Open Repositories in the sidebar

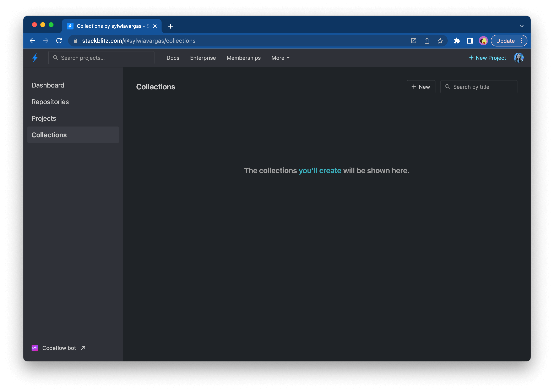[50, 102]
